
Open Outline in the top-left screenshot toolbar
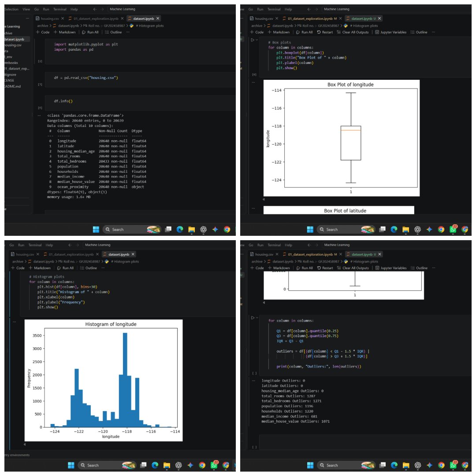pos(113,32)
